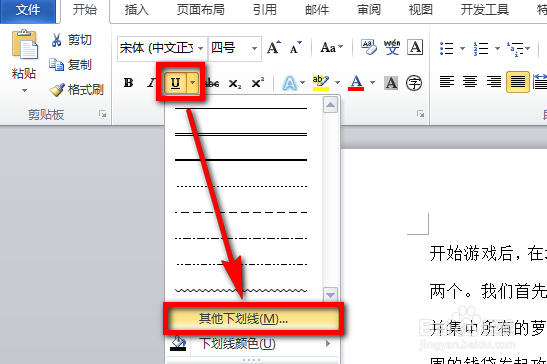547x364 pixels.
Task: Choose the double line underline style
Action: pos(241,134)
